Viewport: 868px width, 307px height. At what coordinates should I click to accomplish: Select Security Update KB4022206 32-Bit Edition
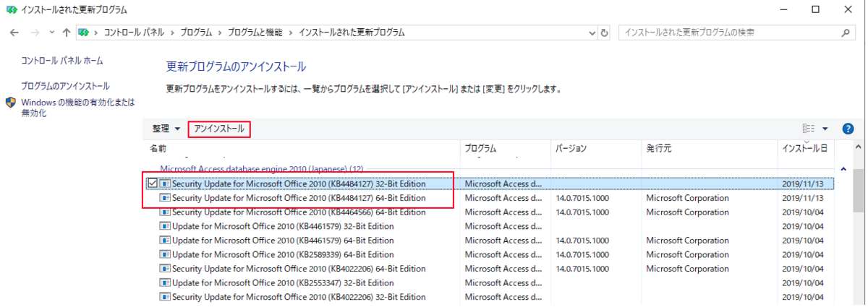tap(299, 297)
